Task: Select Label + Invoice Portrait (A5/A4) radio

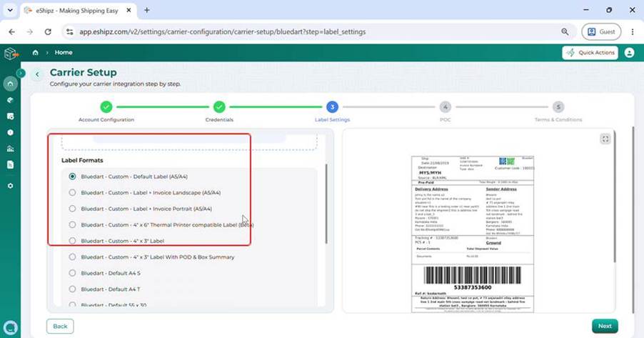Action: (72, 209)
